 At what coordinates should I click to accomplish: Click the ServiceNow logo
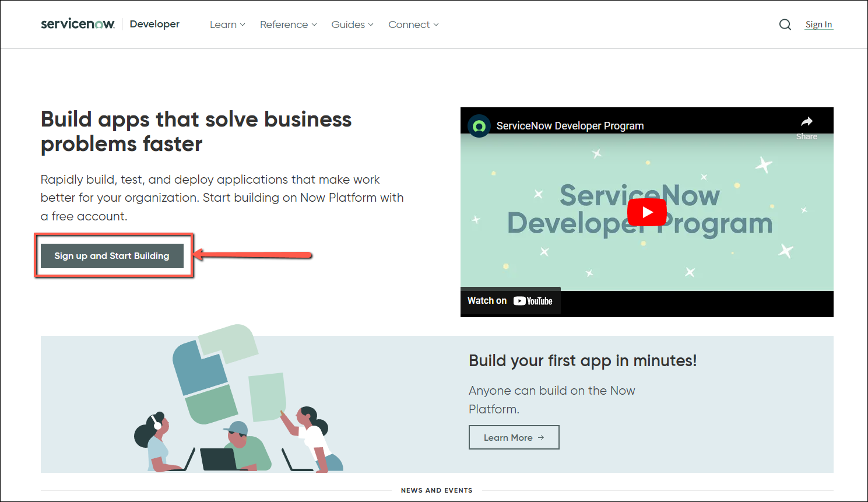78,24
